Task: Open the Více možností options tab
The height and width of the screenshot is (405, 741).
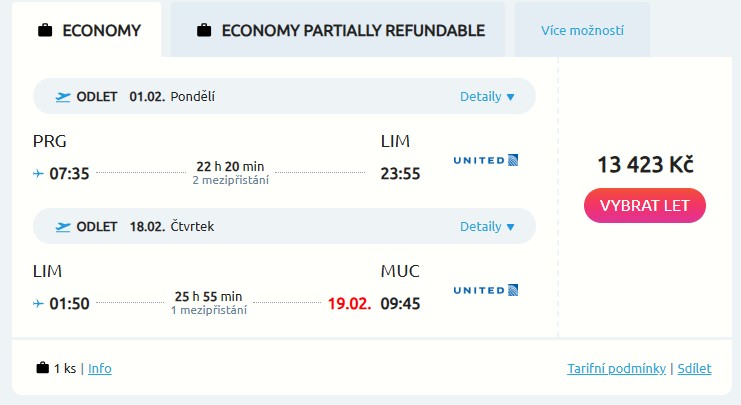Action: coord(582,30)
